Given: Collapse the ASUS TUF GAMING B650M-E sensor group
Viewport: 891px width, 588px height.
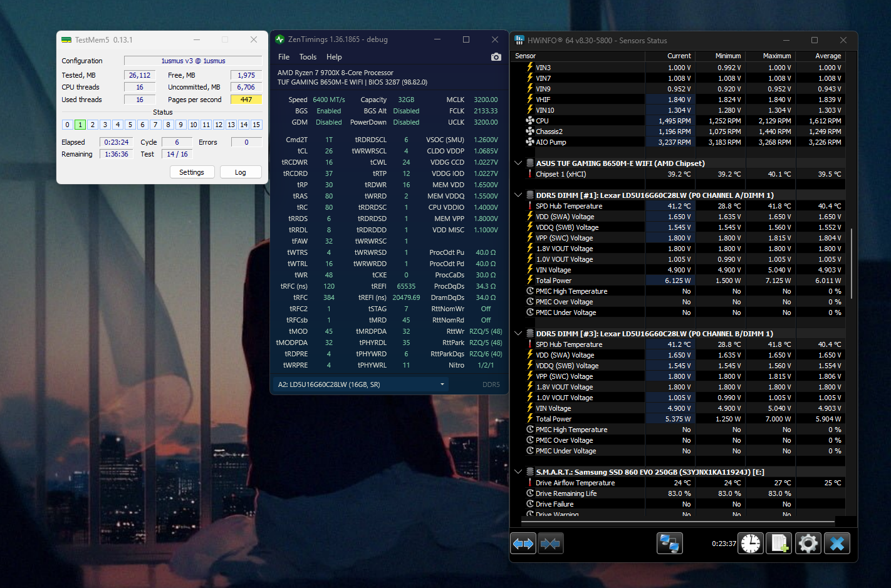Looking at the screenshot, I should tap(518, 163).
